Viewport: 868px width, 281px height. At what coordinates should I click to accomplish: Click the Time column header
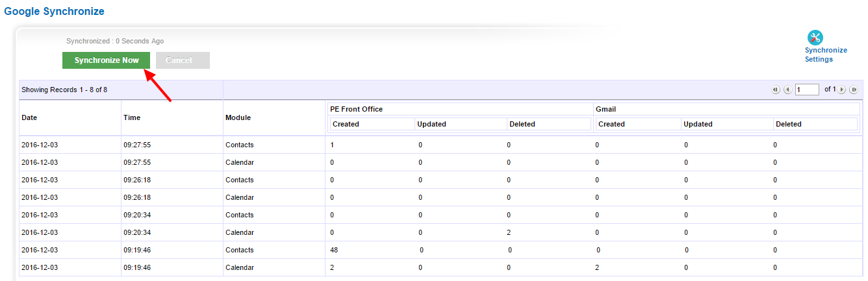[132, 118]
